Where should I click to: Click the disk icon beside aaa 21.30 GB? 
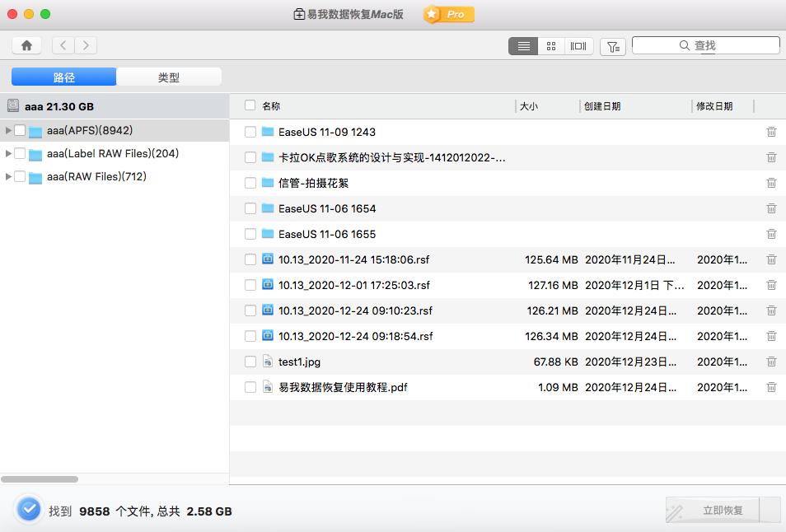[13, 105]
